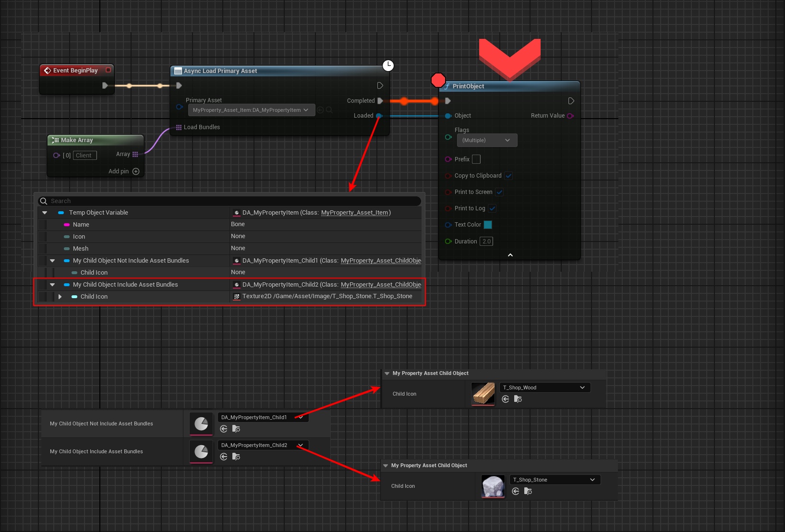The height and width of the screenshot is (532, 785).
Task: Open the Flags (Multiple) dropdown
Action: (x=487, y=140)
